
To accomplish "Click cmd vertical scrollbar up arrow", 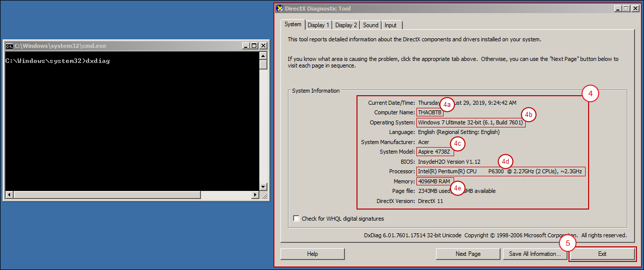I will 263,56.
